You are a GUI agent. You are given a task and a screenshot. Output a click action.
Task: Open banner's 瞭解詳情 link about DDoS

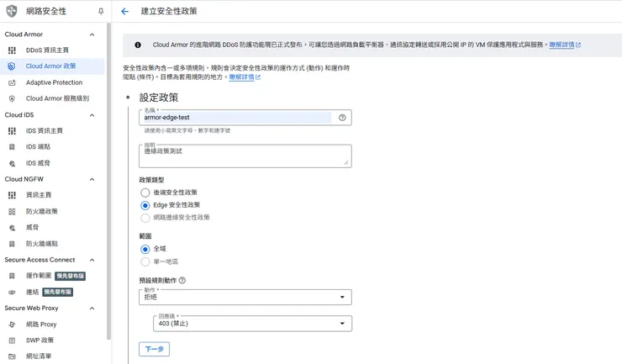(x=565, y=45)
